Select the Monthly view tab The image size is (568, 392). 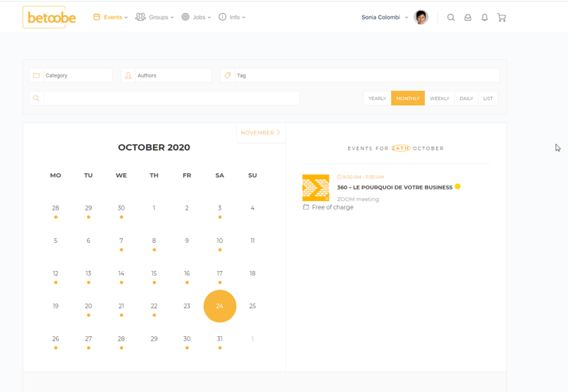tap(408, 98)
